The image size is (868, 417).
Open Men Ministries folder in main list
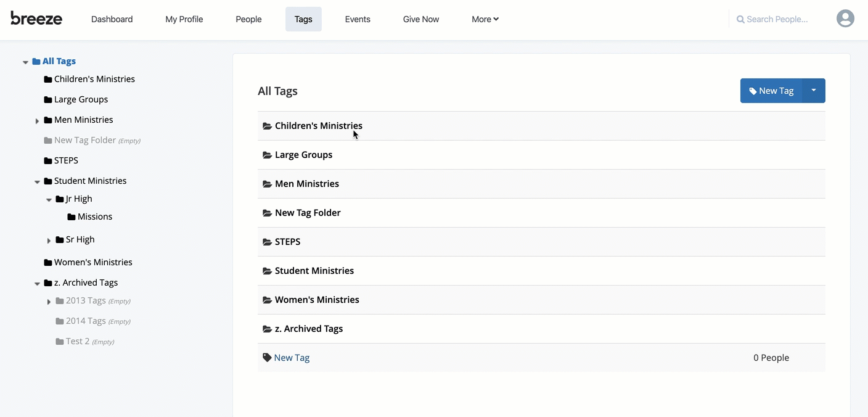[307, 184]
